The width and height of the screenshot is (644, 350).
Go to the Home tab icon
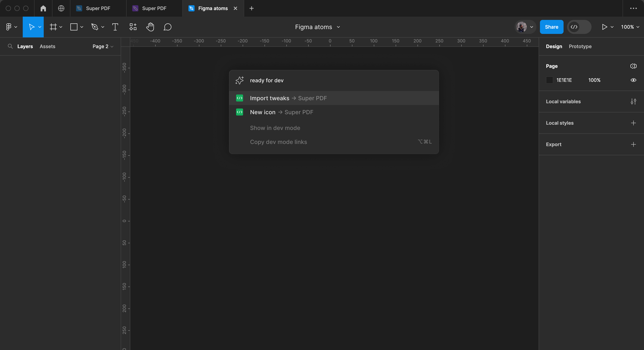click(43, 8)
